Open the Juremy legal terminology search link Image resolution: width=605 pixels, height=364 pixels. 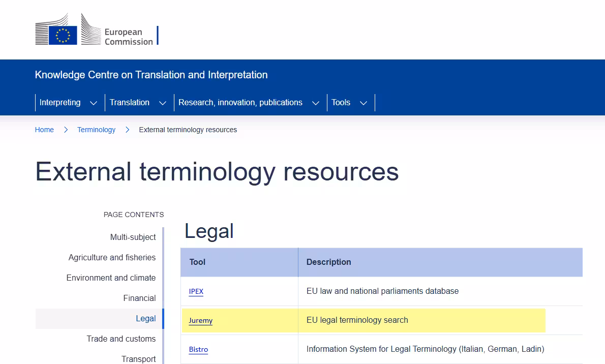[200, 320]
